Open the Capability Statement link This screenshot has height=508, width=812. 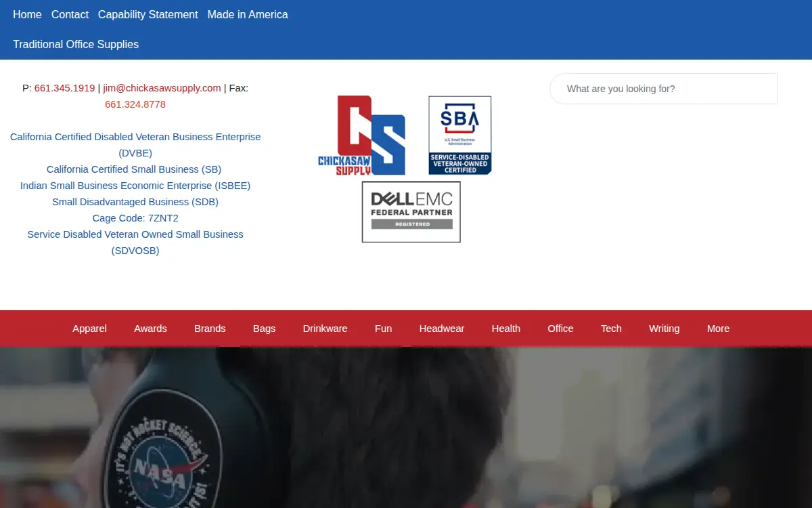tap(148, 14)
